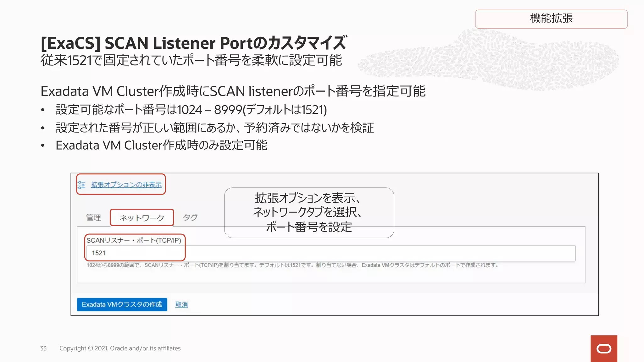Click the callout text 拡張オプションを表示
This screenshot has width=644, height=362.
(308, 198)
